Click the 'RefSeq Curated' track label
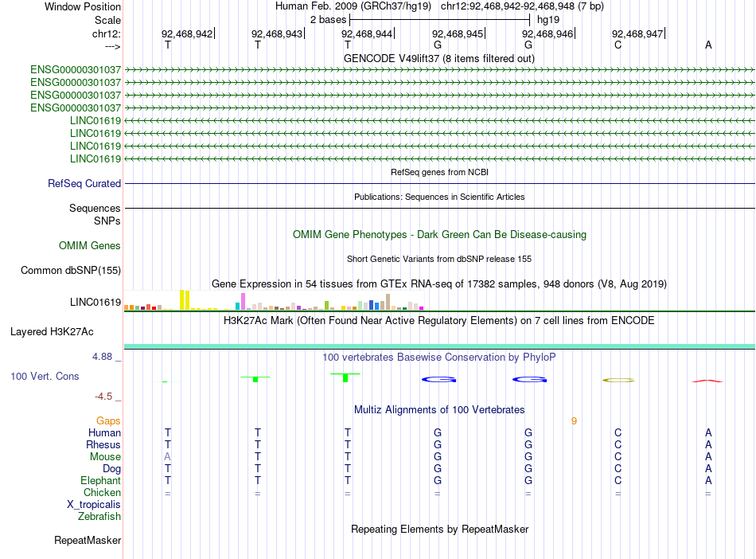This screenshot has height=559, width=756. [x=84, y=183]
